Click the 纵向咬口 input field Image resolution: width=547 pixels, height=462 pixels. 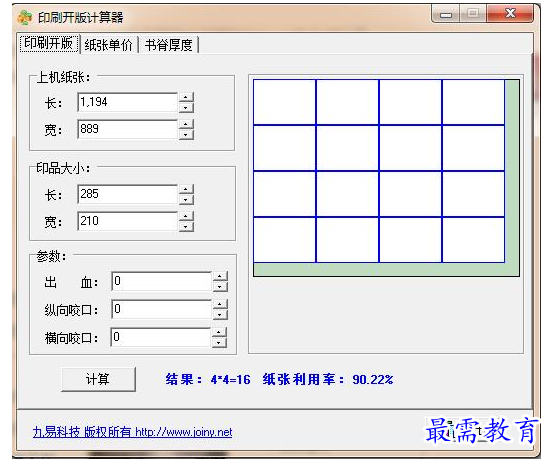pos(162,309)
